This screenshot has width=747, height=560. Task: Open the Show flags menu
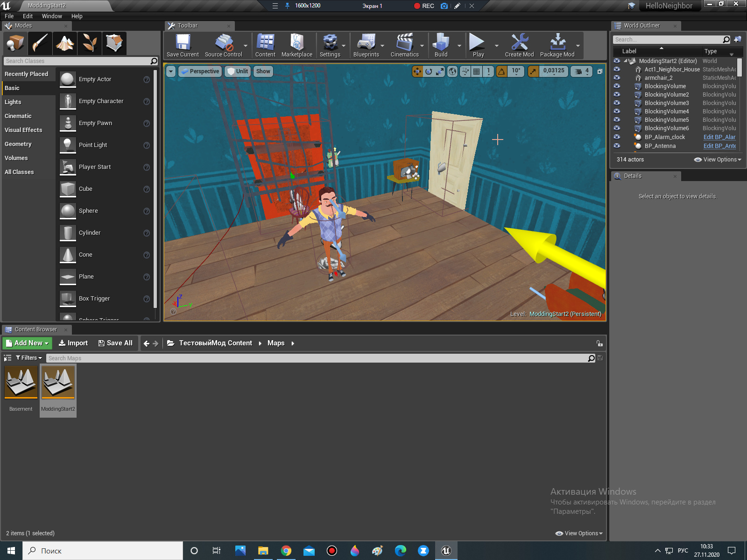[x=263, y=71]
